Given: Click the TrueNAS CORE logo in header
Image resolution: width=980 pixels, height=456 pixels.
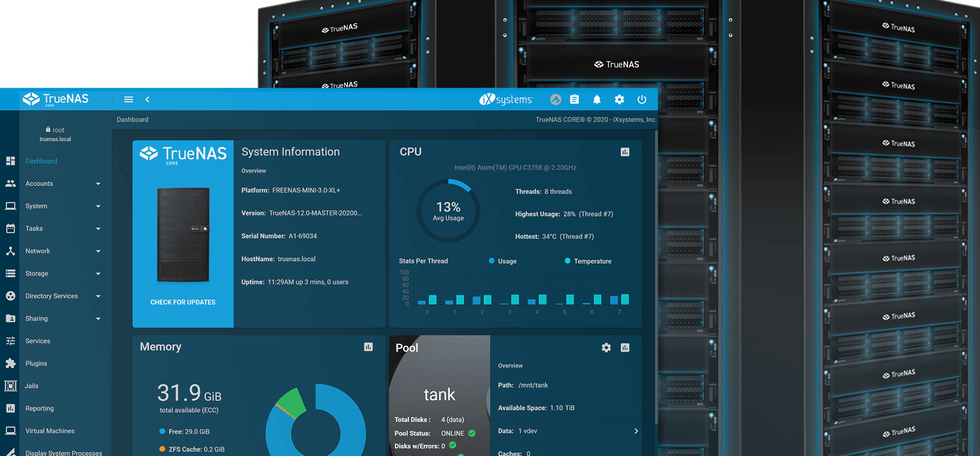Looking at the screenshot, I should (55, 99).
